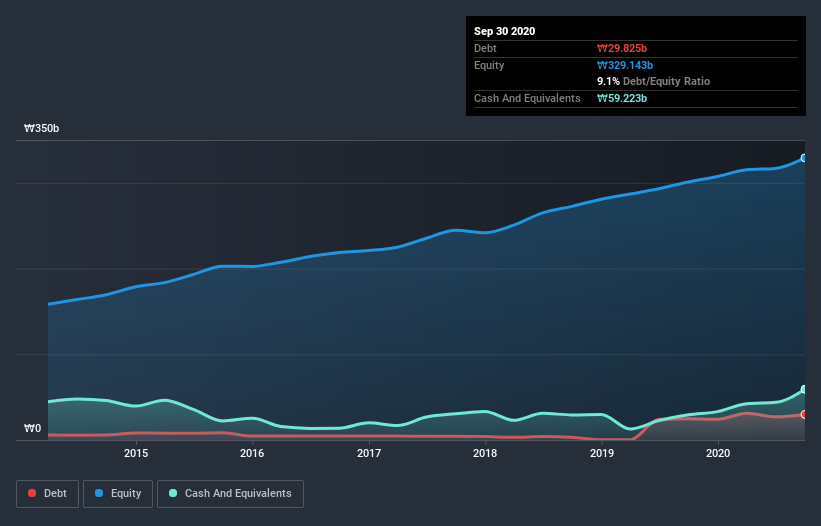Screen dimensions: 821x526
Task: Click the Sep 30 2020 tooltip date
Action: [x=505, y=31]
